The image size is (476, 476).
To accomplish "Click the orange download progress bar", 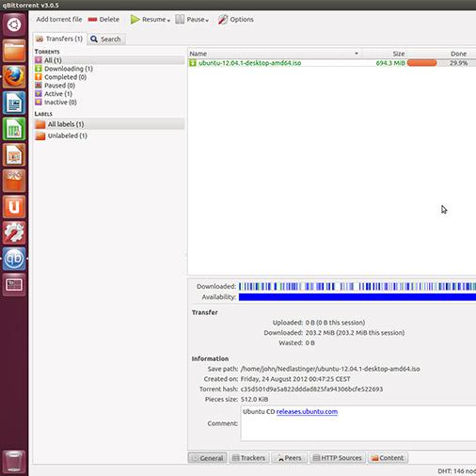I will coord(421,63).
